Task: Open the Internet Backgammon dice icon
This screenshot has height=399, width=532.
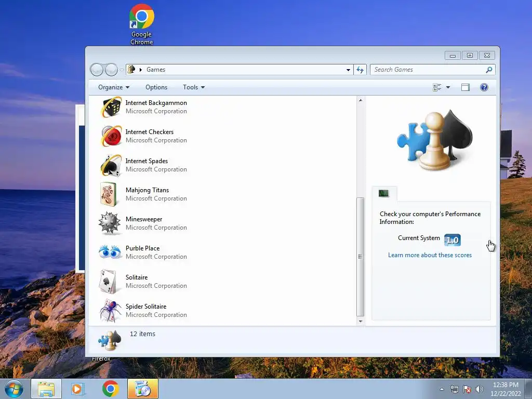Action: [x=111, y=107]
